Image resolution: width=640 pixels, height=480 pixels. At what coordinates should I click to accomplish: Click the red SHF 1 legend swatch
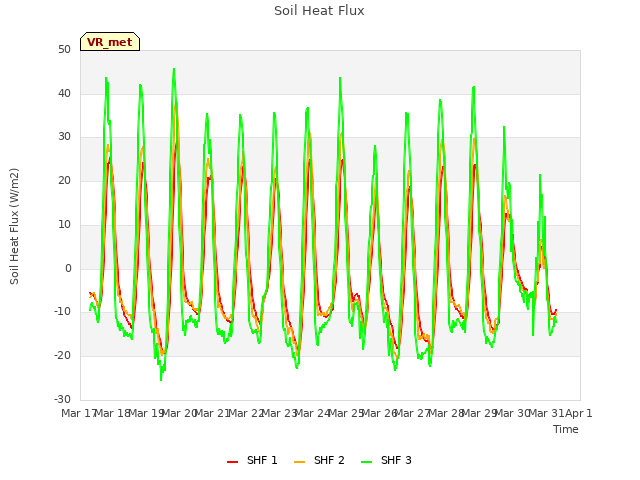click(x=232, y=462)
